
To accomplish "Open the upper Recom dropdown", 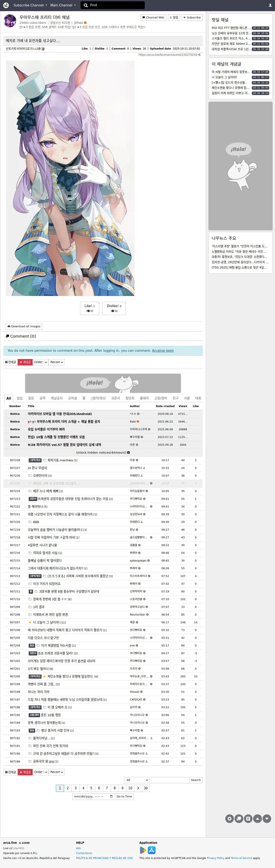I will [x=57, y=362].
